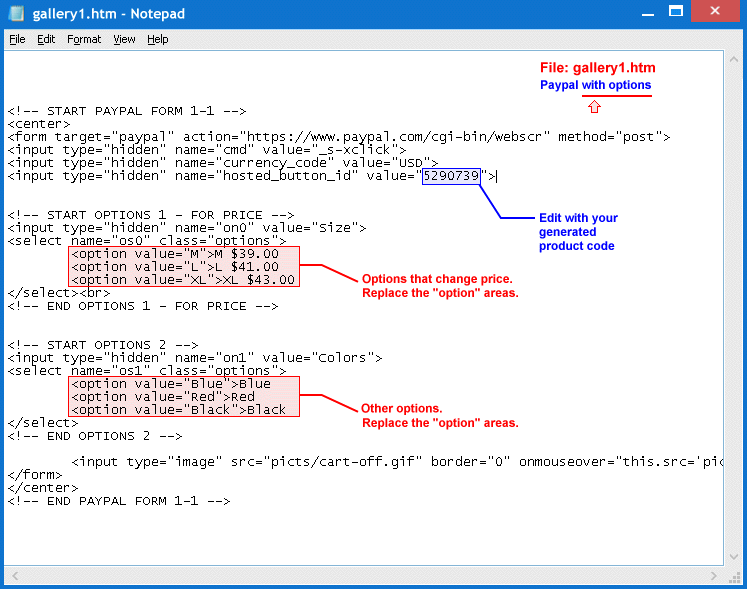
Task: Click the horizontal scrollbar left arrow
Action: (x=15, y=576)
